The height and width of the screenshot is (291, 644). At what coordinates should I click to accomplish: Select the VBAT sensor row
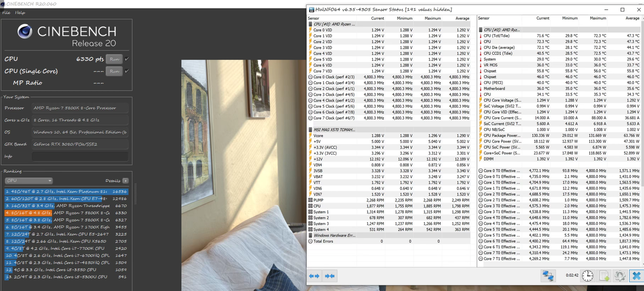click(x=389, y=177)
